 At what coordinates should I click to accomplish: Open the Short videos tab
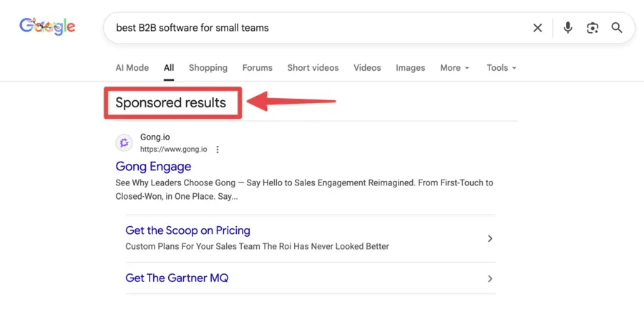(x=313, y=68)
